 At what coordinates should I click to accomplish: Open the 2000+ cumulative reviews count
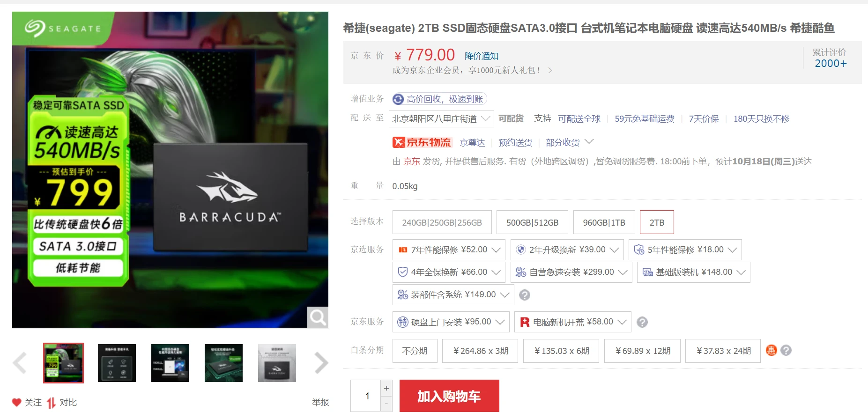click(x=831, y=63)
